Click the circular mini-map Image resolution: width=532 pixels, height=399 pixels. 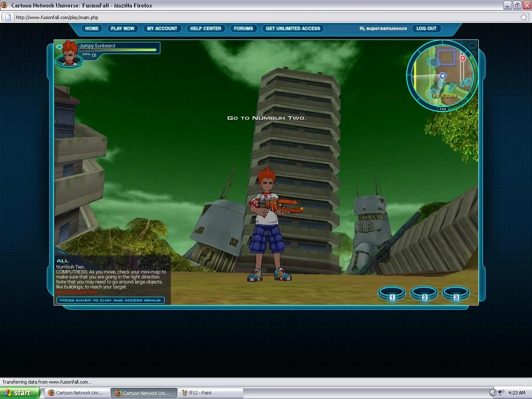point(443,76)
